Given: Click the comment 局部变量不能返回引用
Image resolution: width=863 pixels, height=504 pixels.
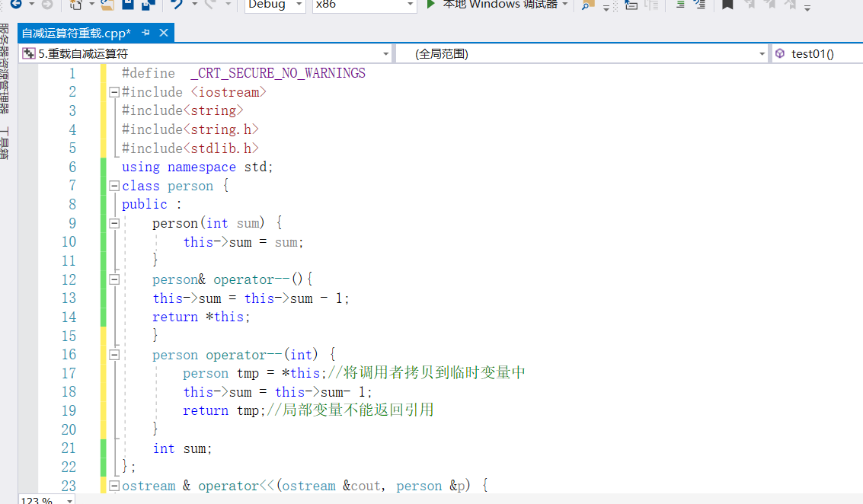Looking at the screenshot, I should pos(358,410).
